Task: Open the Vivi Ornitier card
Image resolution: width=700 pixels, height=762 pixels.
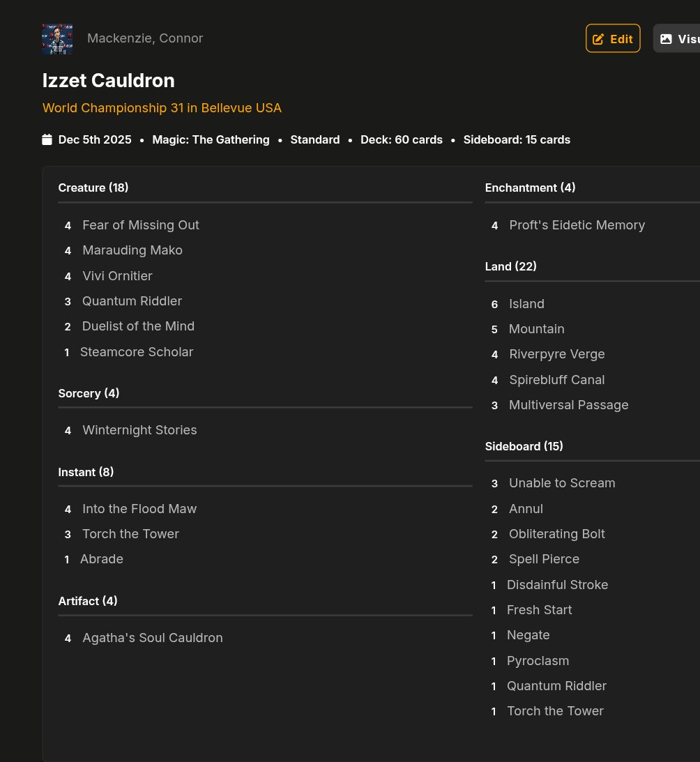Action: 117,276
